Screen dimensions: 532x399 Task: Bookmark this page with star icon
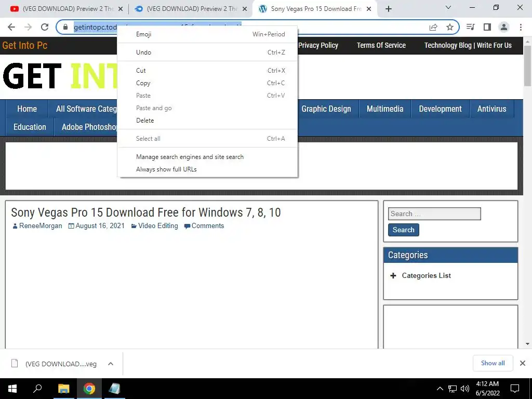[x=450, y=27]
